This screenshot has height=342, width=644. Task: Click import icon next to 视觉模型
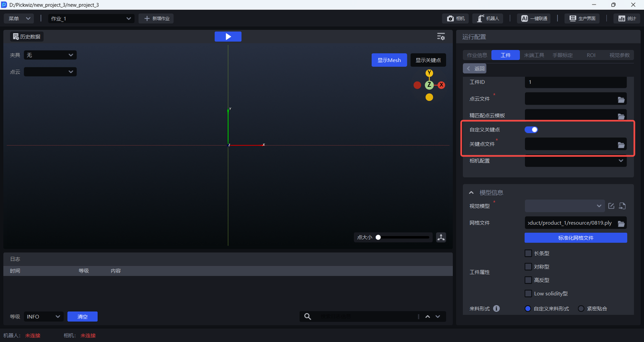tap(622, 206)
